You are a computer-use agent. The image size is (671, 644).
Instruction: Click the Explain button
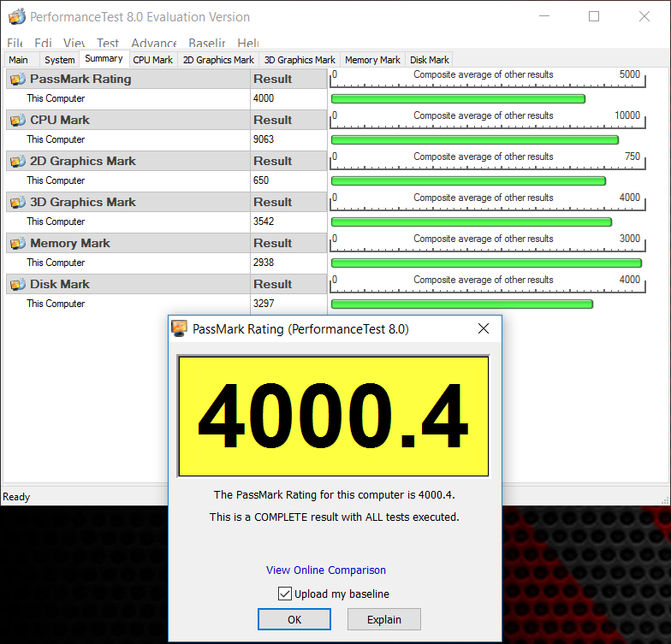point(384,619)
